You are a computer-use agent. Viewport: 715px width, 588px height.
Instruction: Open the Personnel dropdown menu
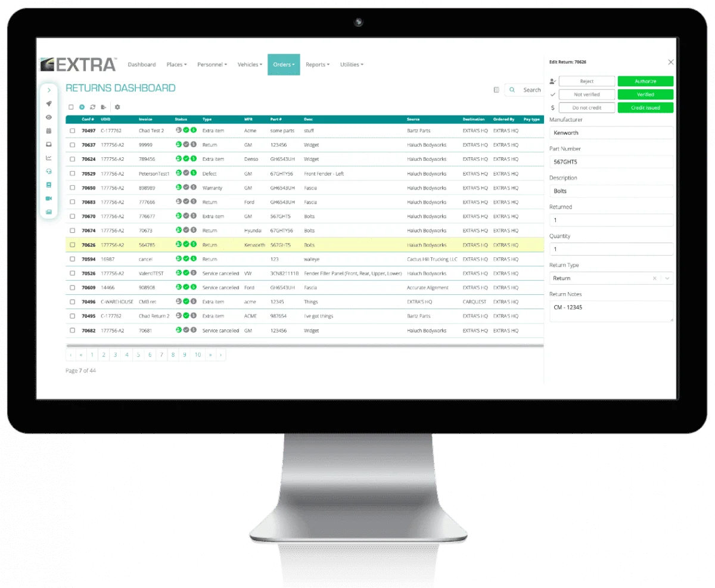tap(212, 64)
